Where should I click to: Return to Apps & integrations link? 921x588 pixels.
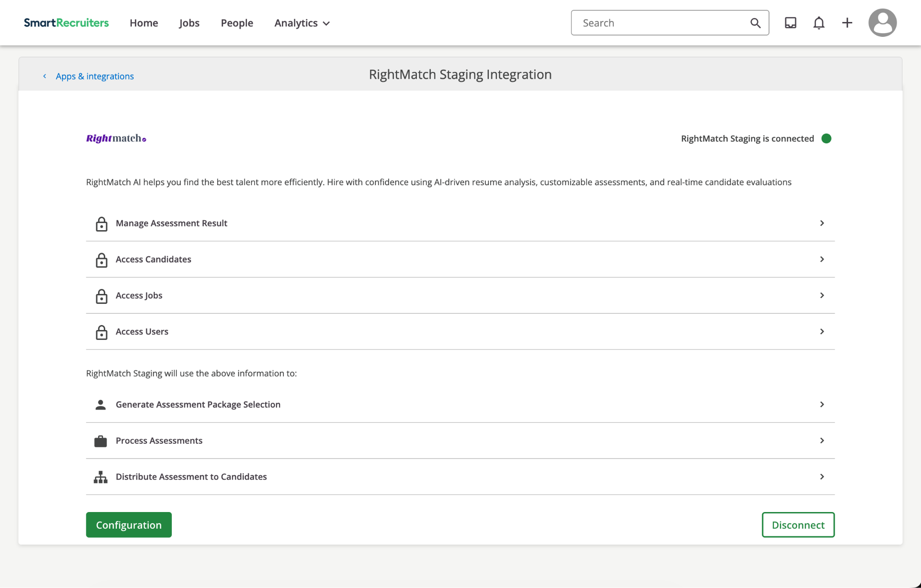coord(95,76)
